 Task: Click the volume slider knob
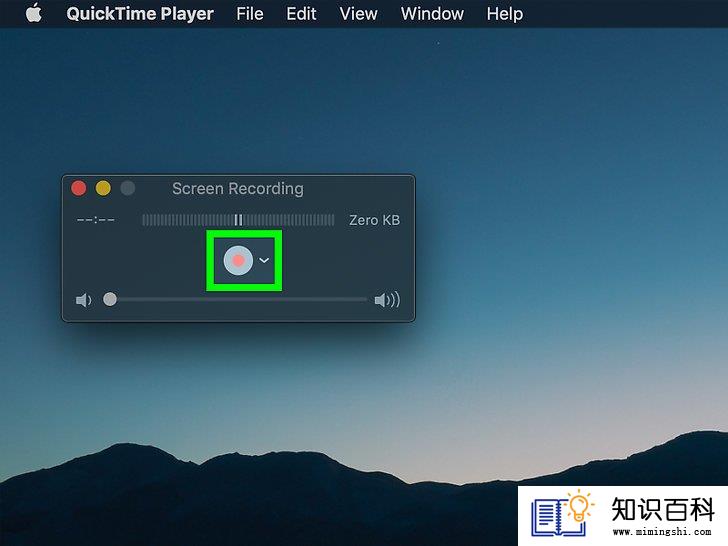110,299
